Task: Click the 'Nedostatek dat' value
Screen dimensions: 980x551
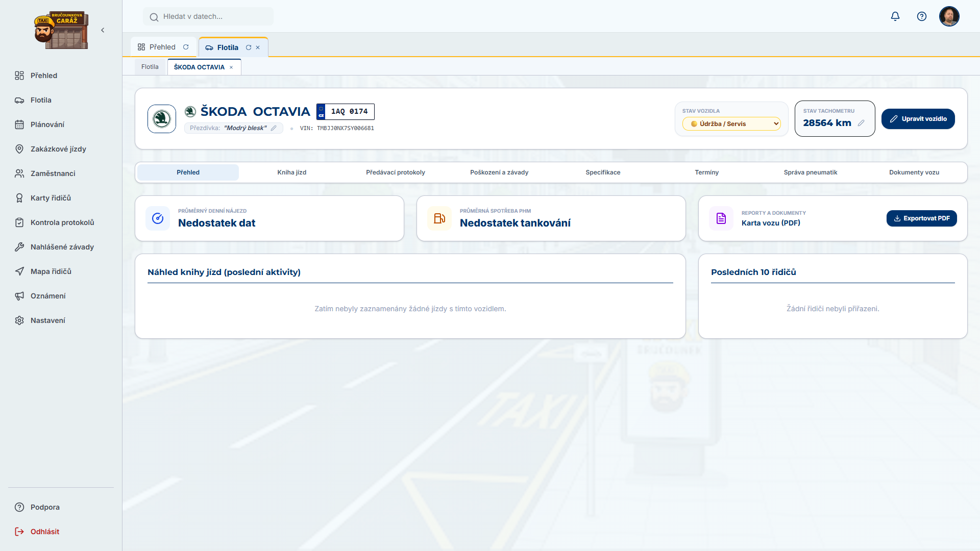Action: tap(216, 223)
